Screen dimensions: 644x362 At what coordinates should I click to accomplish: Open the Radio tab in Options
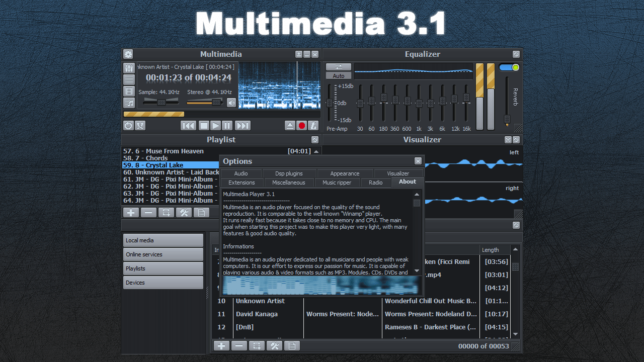click(376, 183)
